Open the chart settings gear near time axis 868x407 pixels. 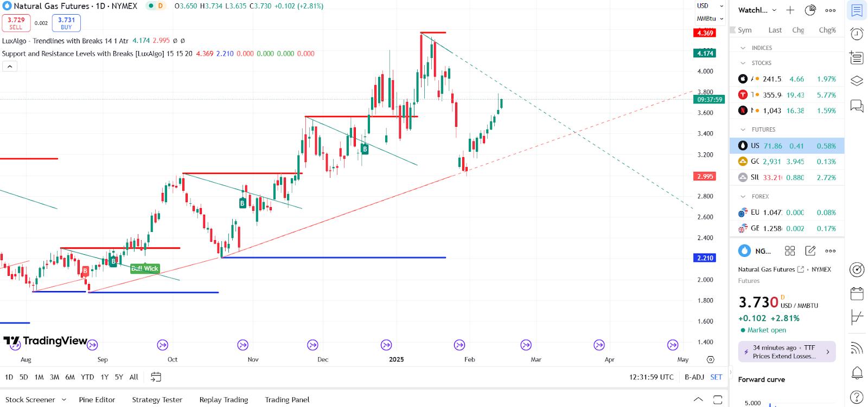(x=711, y=359)
